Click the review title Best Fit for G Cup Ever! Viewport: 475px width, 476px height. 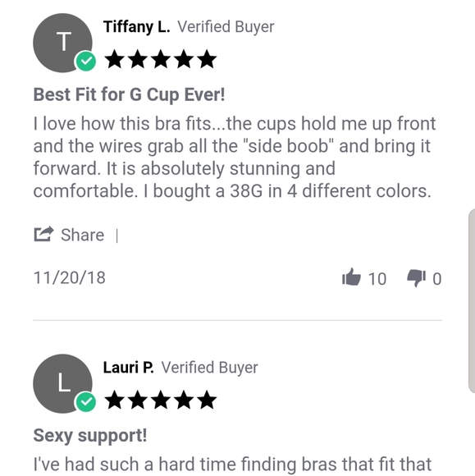(x=129, y=94)
